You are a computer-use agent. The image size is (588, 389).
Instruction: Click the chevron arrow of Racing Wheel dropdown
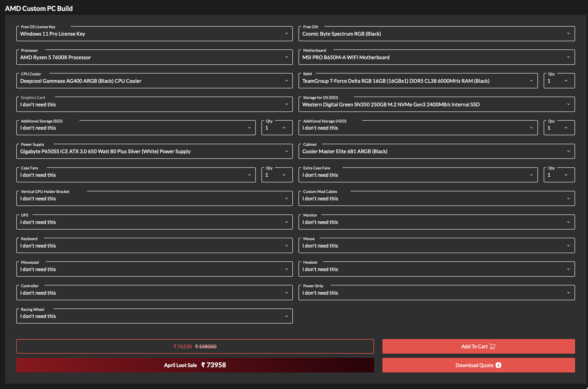click(x=286, y=316)
